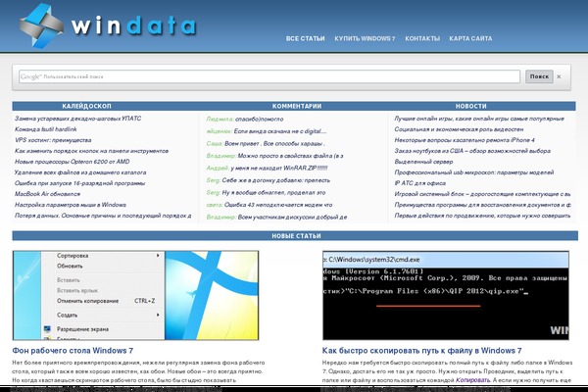
Task: Clear the search with the X icon
Action: coord(559,76)
